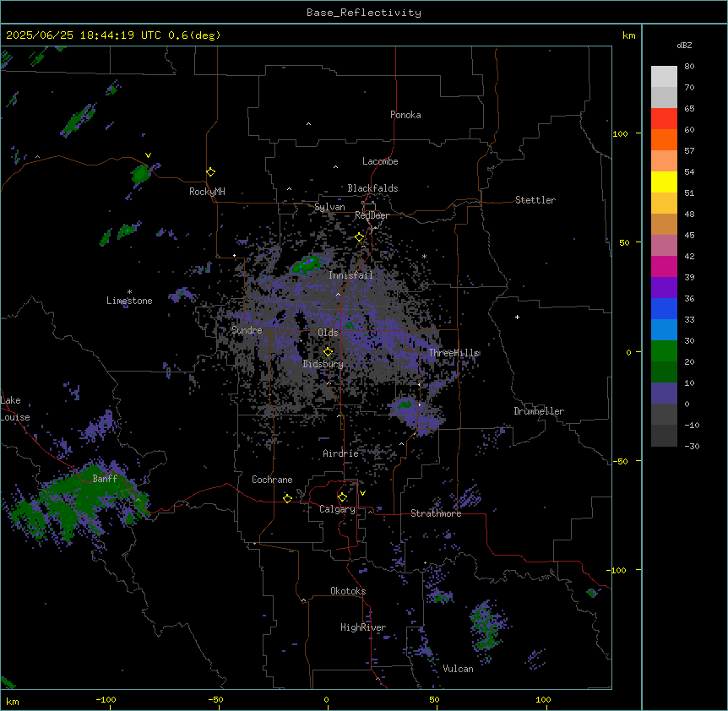Click the Olds town label
728x711 pixels.
coord(328,333)
